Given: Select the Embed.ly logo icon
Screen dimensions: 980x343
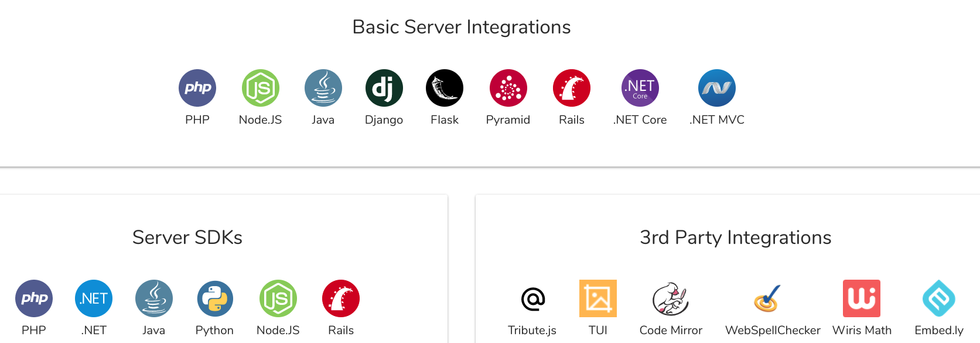Looking at the screenshot, I should click(939, 298).
